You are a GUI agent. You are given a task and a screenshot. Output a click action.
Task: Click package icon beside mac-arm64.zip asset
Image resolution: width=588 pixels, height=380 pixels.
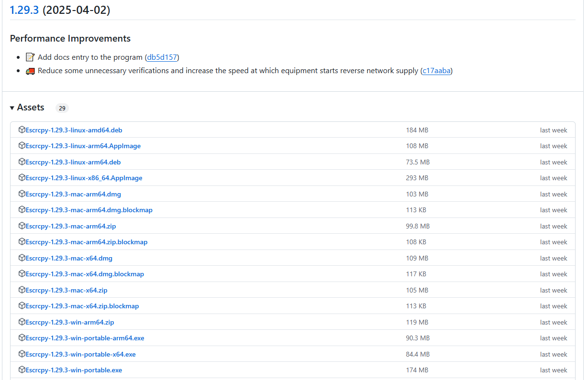[x=22, y=226]
